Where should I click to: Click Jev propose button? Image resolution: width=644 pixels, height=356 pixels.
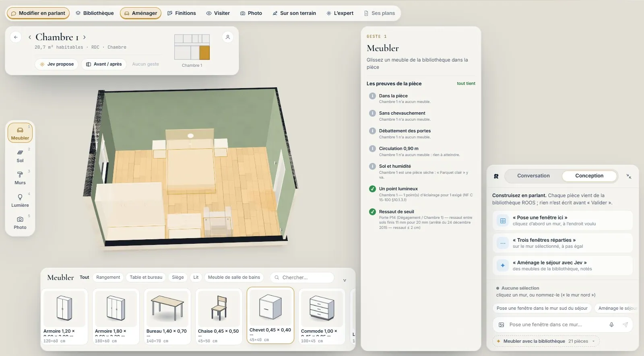point(56,64)
